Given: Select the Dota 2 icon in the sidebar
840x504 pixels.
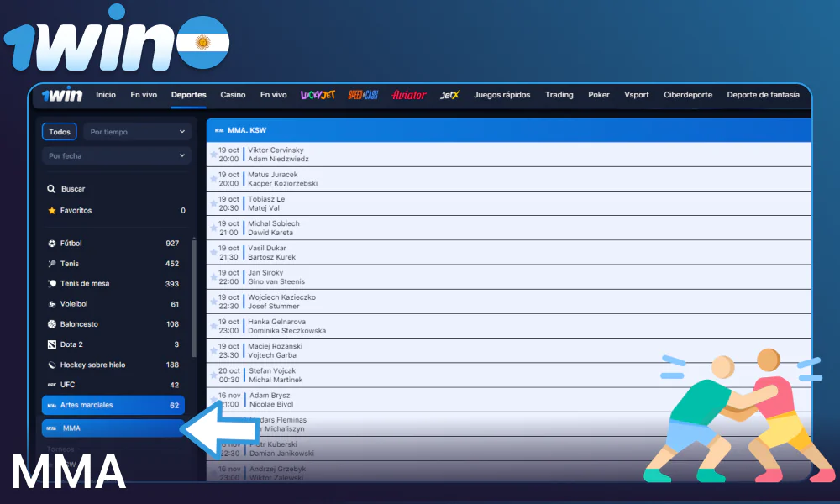Looking at the screenshot, I should point(51,344).
